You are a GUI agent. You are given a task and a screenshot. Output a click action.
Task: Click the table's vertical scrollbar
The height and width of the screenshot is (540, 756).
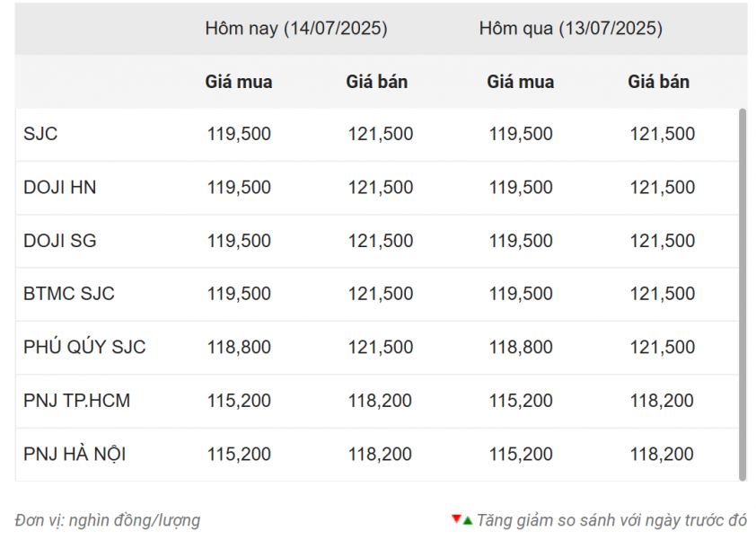pos(743,295)
